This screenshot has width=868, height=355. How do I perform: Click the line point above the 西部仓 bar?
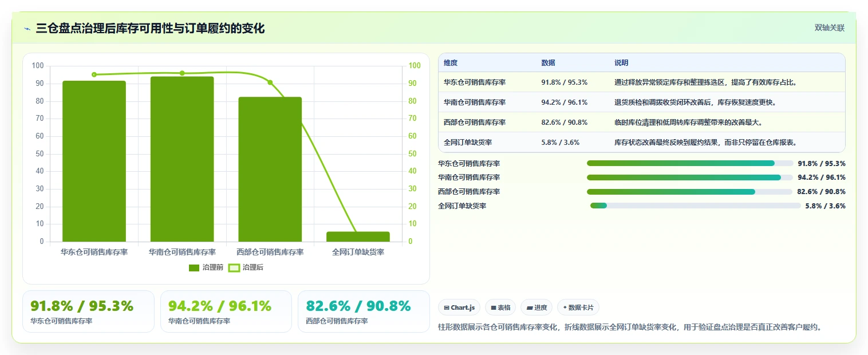tap(270, 82)
